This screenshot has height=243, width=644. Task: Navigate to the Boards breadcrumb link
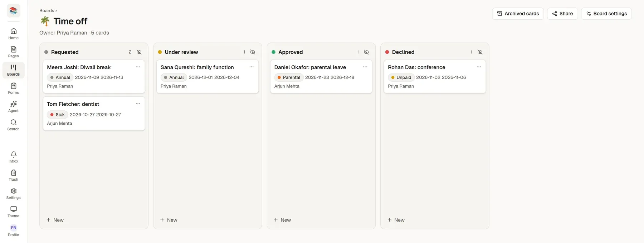(47, 11)
